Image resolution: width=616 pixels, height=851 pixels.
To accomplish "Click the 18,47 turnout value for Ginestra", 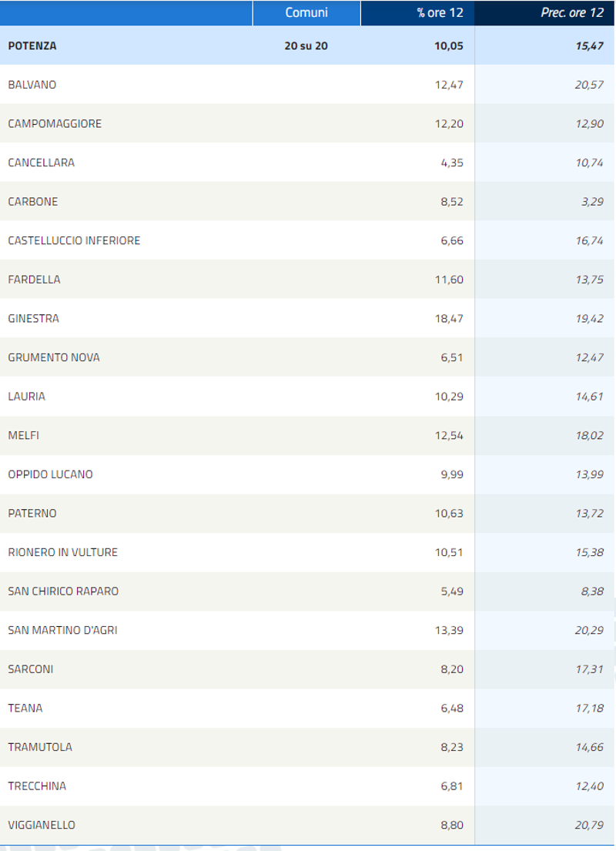I will click(449, 319).
